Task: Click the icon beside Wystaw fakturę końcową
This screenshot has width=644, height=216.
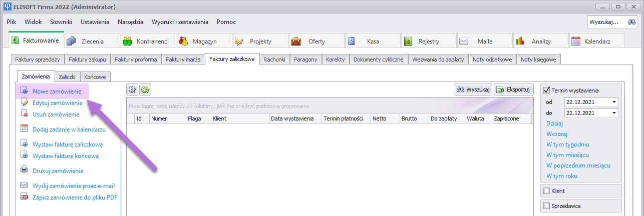Action: (25, 155)
